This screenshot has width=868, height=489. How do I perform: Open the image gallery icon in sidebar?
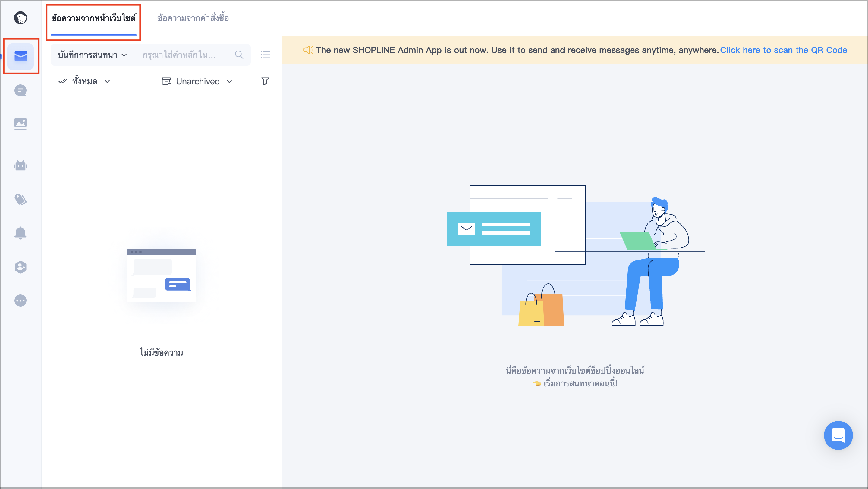20,124
